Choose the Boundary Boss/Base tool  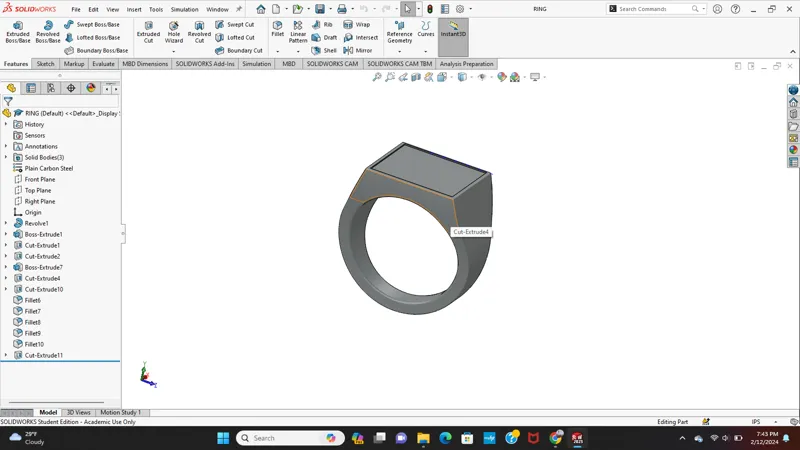click(96, 51)
